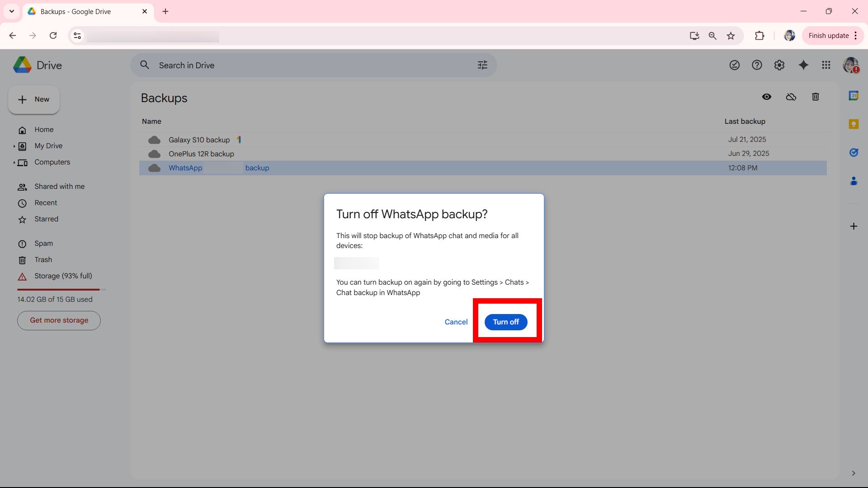Open Google Contacts in the side panel

click(x=854, y=181)
